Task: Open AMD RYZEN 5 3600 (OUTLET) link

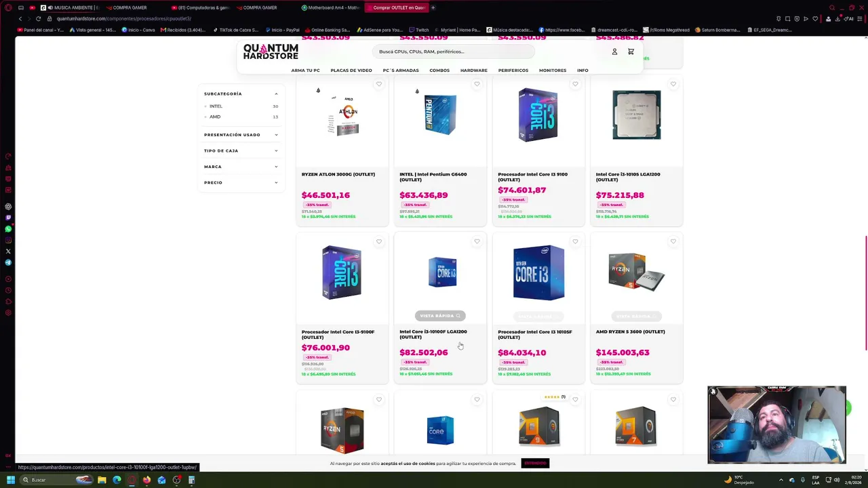Action: tap(631, 331)
